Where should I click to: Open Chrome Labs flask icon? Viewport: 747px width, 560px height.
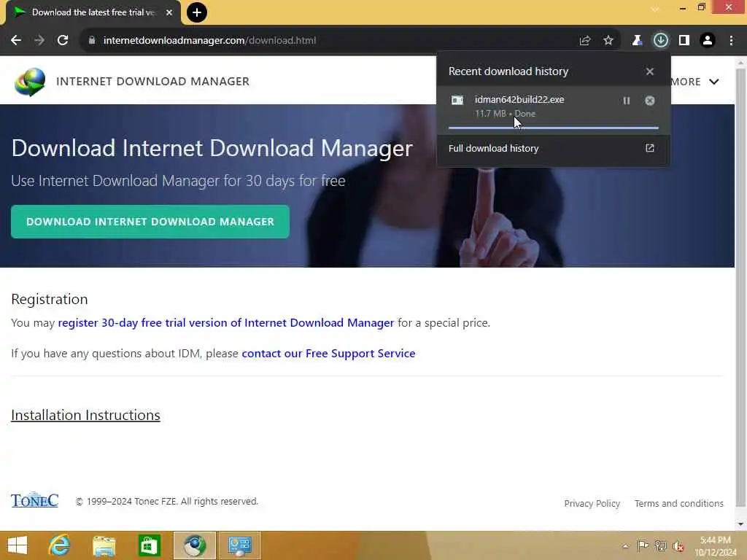tap(637, 41)
